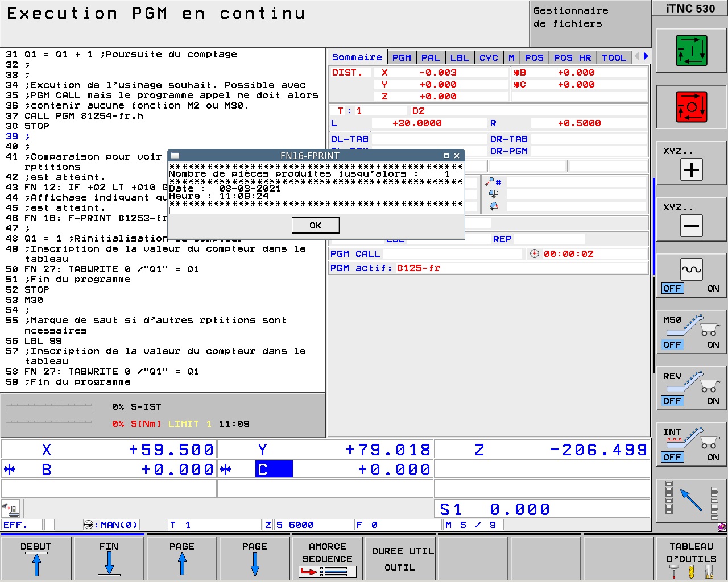Open the POS status tab
728x582 pixels.
(x=534, y=57)
